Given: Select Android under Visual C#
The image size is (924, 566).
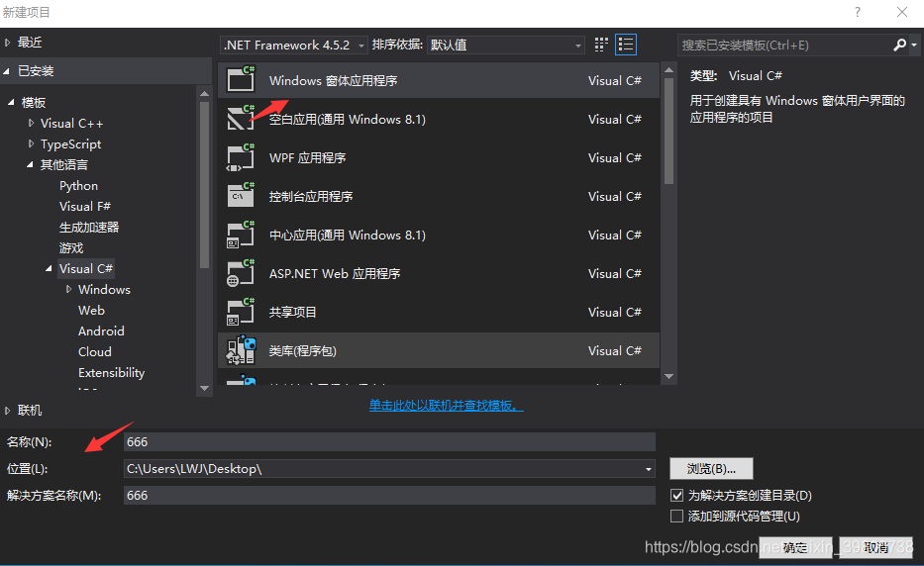Looking at the screenshot, I should [101, 331].
